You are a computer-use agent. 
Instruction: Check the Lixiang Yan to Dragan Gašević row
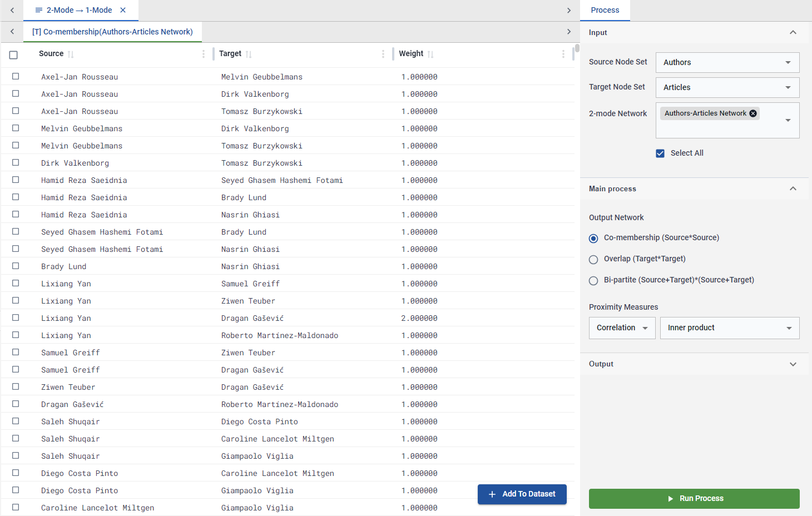tap(16, 317)
